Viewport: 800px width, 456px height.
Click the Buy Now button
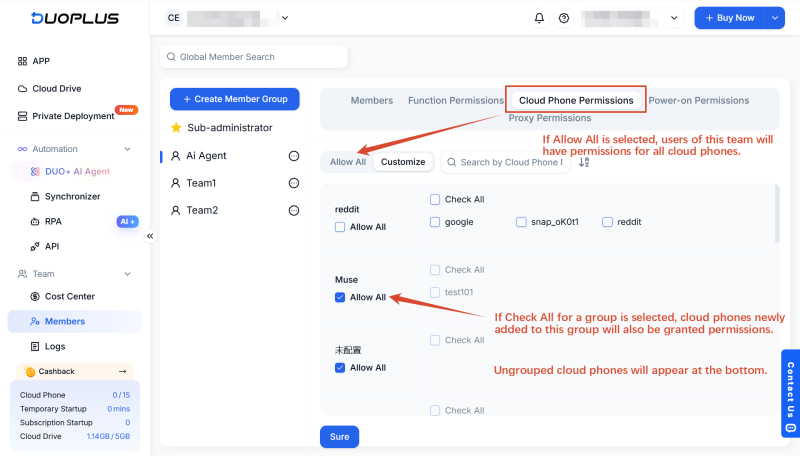pos(730,18)
